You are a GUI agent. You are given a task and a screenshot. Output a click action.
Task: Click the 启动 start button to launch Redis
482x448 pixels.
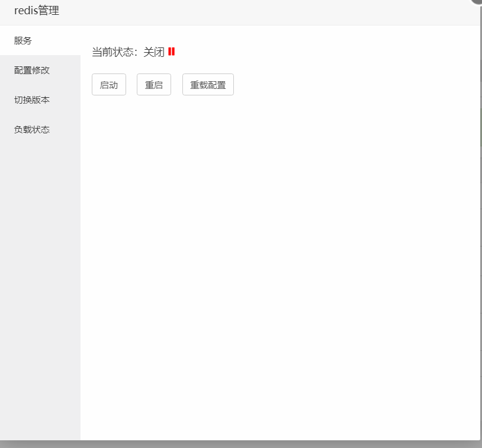pos(108,84)
